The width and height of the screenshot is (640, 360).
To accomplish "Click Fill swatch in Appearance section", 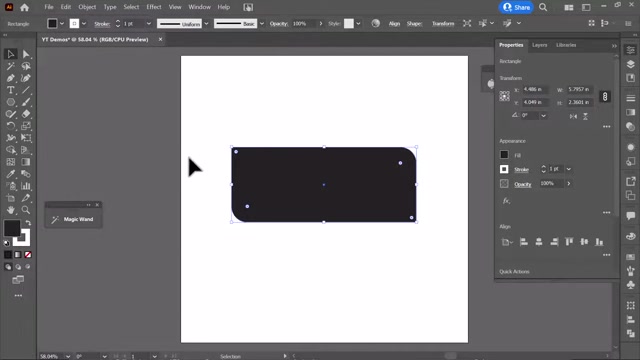I will (504, 155).
